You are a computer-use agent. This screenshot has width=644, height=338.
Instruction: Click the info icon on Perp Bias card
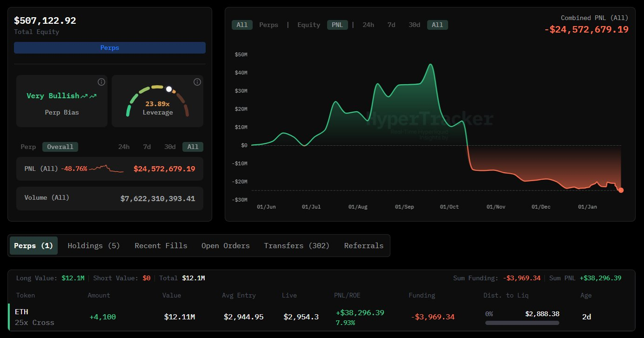pyautogui.click(x=101, y=82)
